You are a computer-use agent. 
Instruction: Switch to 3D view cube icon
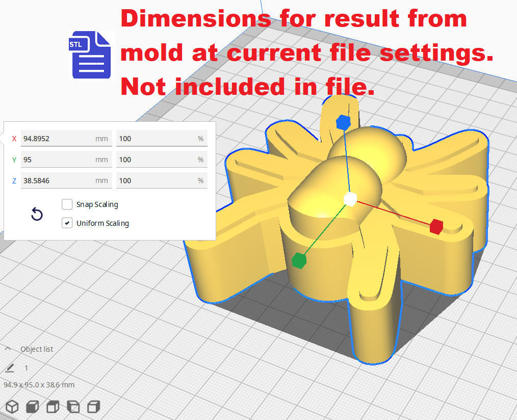pos(12,407)
